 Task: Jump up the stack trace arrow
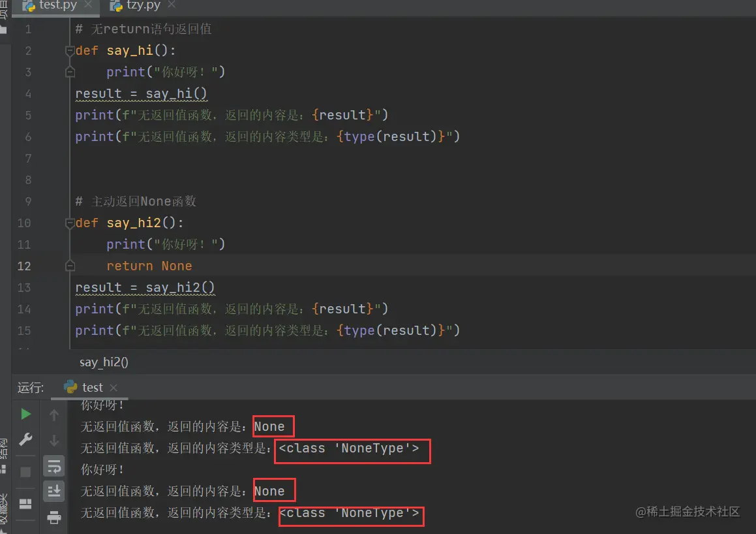pyautogui.click(x=54, y=415)
